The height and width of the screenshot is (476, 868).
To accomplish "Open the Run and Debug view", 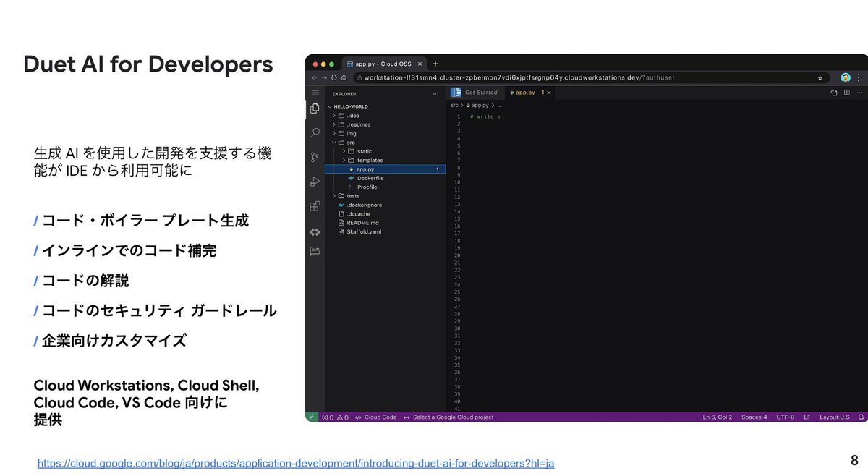I will (x=315, y=182).
